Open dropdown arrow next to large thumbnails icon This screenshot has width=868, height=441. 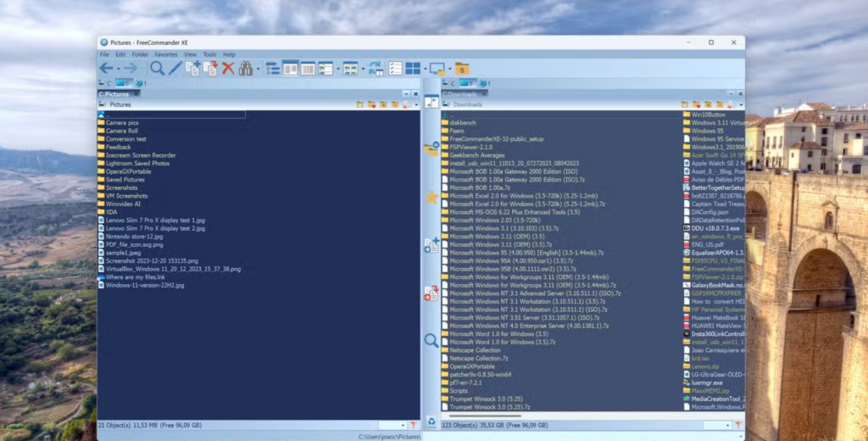[363, 69]
